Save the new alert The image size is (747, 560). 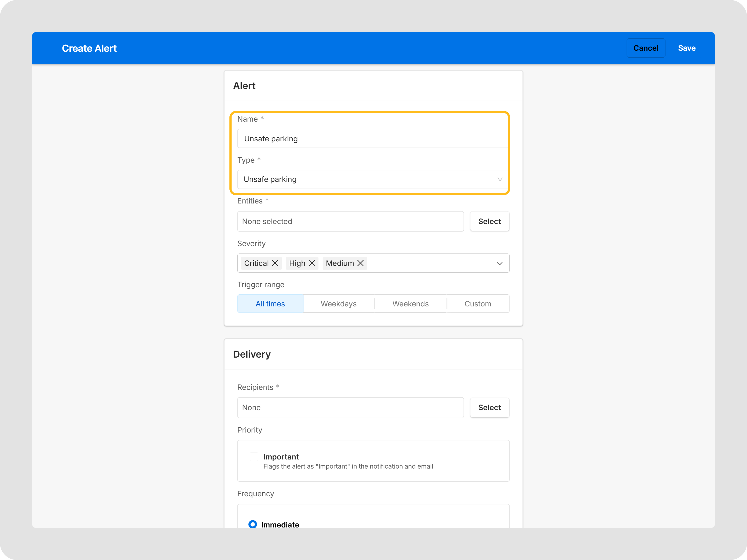coord(686,48)
